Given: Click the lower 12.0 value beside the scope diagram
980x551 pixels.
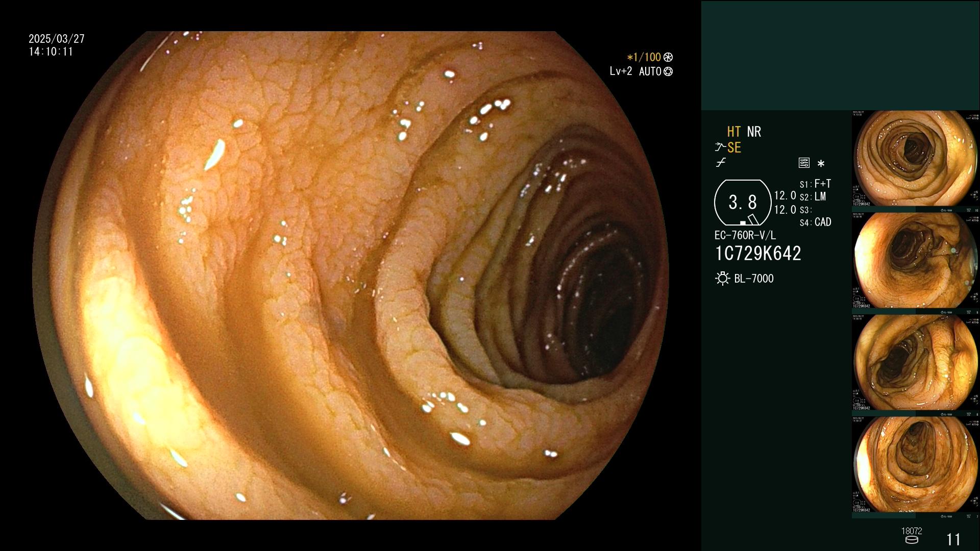Looking at the screenshot, I should click(785, 210).
